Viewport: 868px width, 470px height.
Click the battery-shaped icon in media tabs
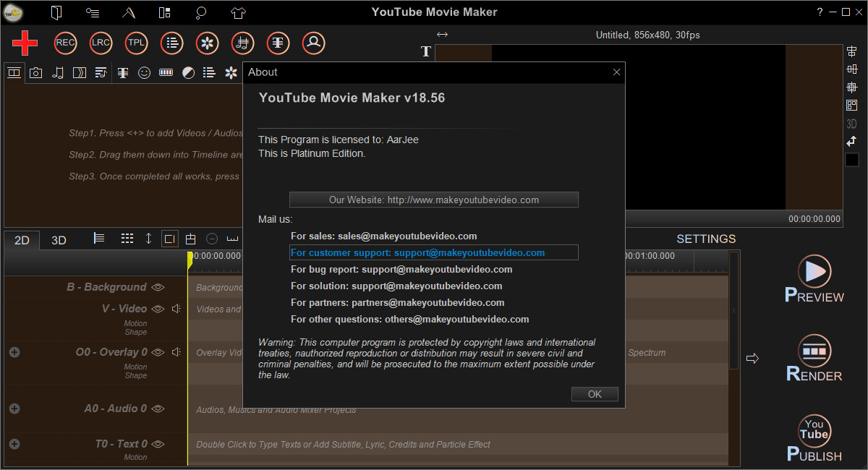point(166,73)
